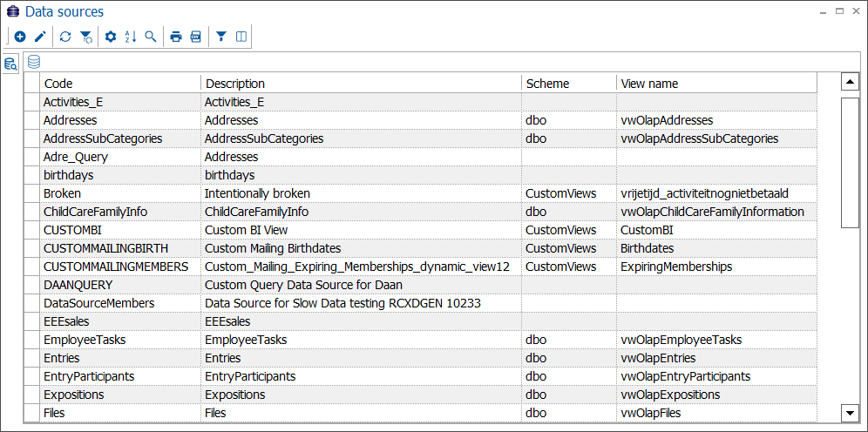Click the vwOlapChildCareFamilyInformation view name cell
868x432 pixels.
point(716,212)
